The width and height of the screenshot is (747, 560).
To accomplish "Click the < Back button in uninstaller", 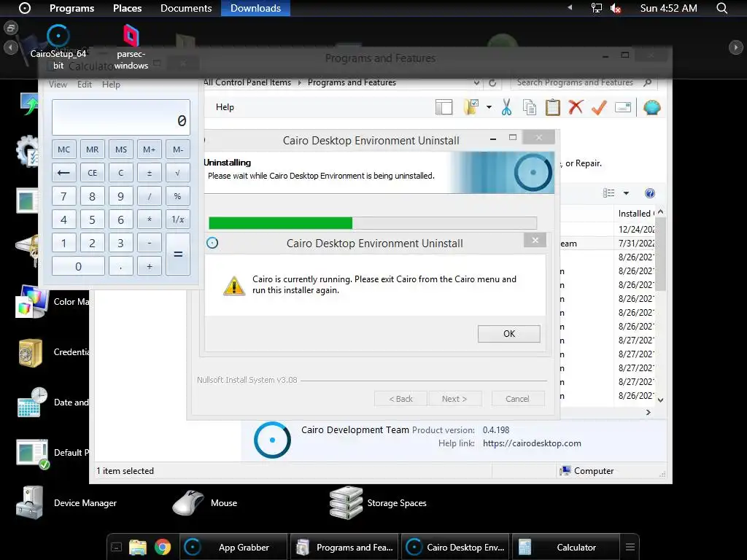I will [400, 399].
